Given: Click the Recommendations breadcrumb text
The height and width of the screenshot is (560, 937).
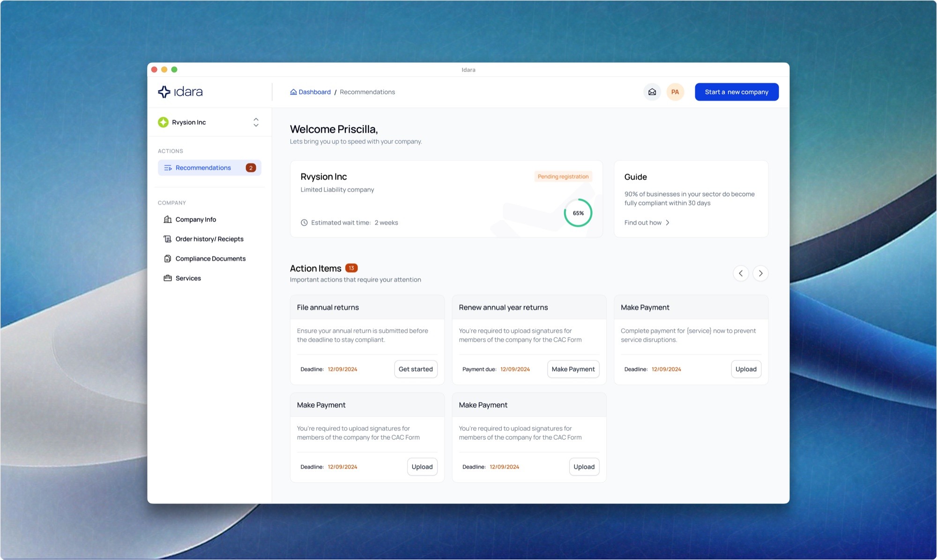Looking at the screenshot, I should (367, 92).
